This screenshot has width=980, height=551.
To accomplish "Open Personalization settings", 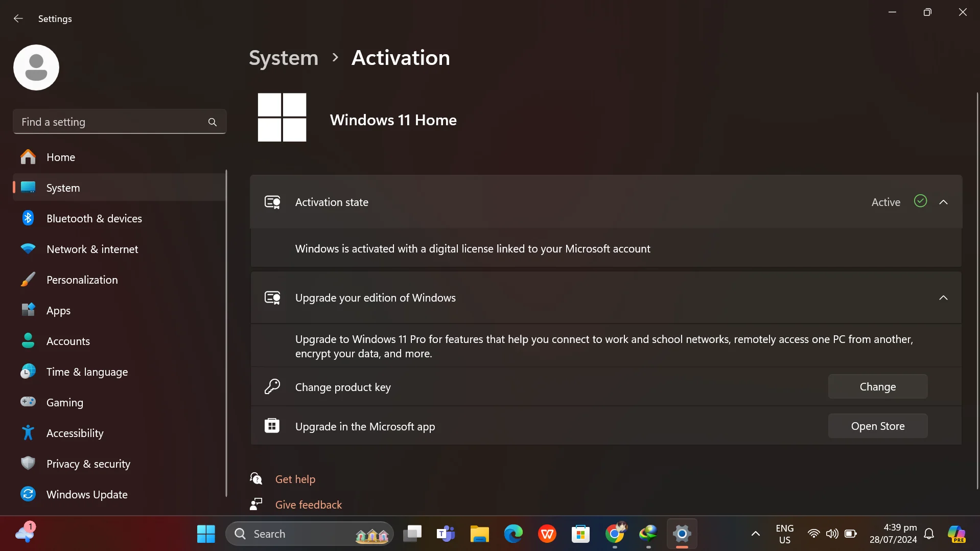I will click(120, 280).
